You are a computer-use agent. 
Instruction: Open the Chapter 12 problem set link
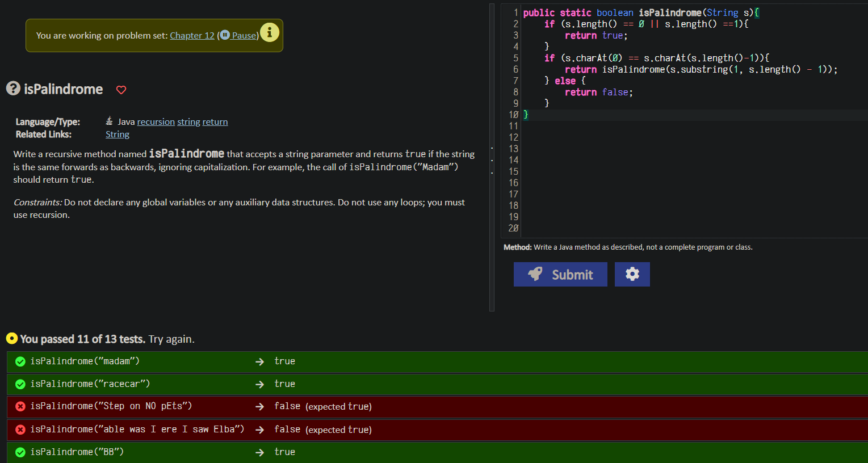(192, 35)
